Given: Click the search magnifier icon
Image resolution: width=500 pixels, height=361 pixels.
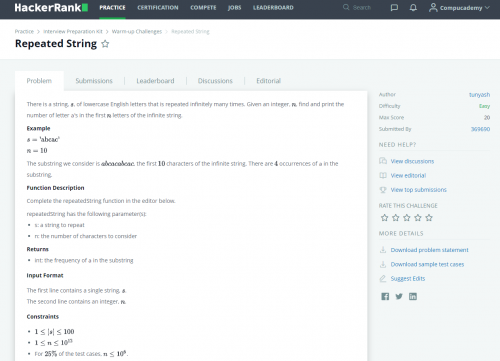Looking at the screenshot, I should coord(346,7).
